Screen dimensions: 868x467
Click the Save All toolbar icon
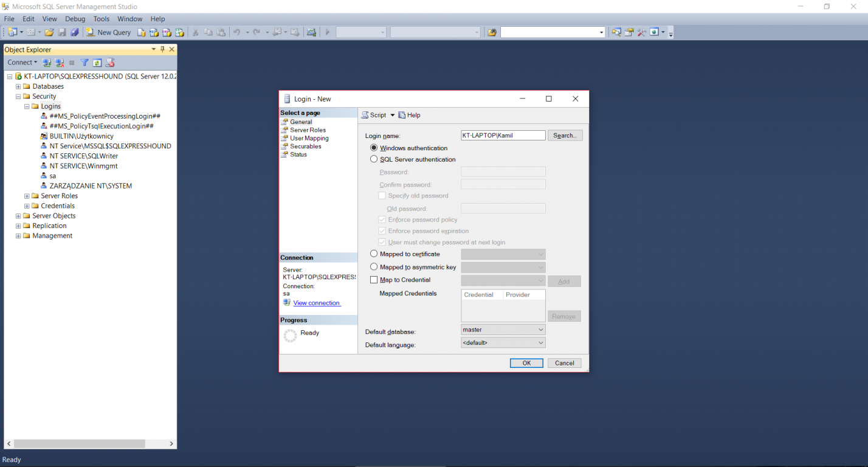75,32
